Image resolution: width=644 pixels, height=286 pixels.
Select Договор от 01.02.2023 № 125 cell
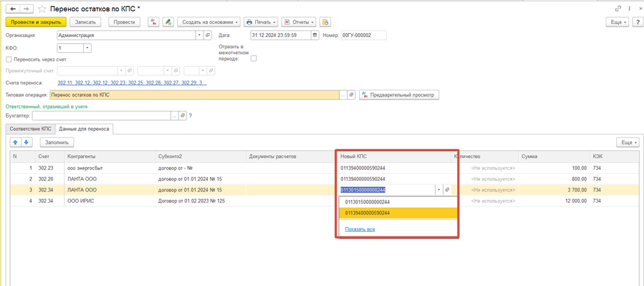point(201,201)
